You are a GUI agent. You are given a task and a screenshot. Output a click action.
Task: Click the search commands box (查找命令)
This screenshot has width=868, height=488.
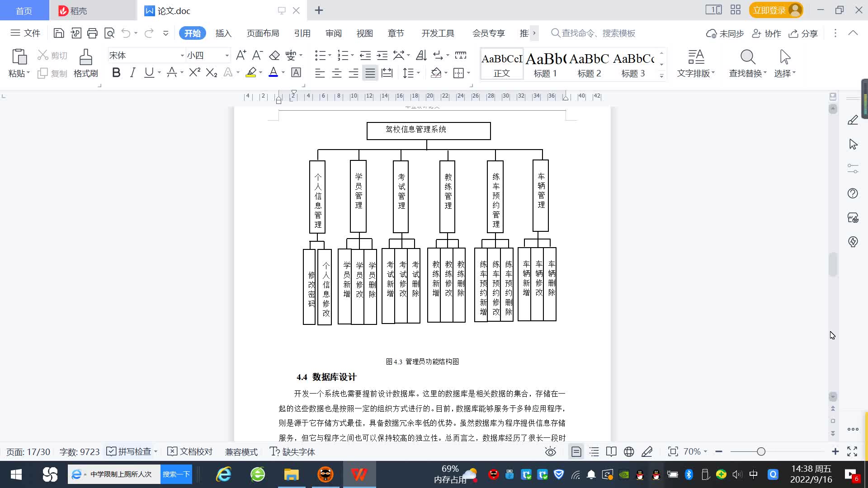tap(597, 33)
